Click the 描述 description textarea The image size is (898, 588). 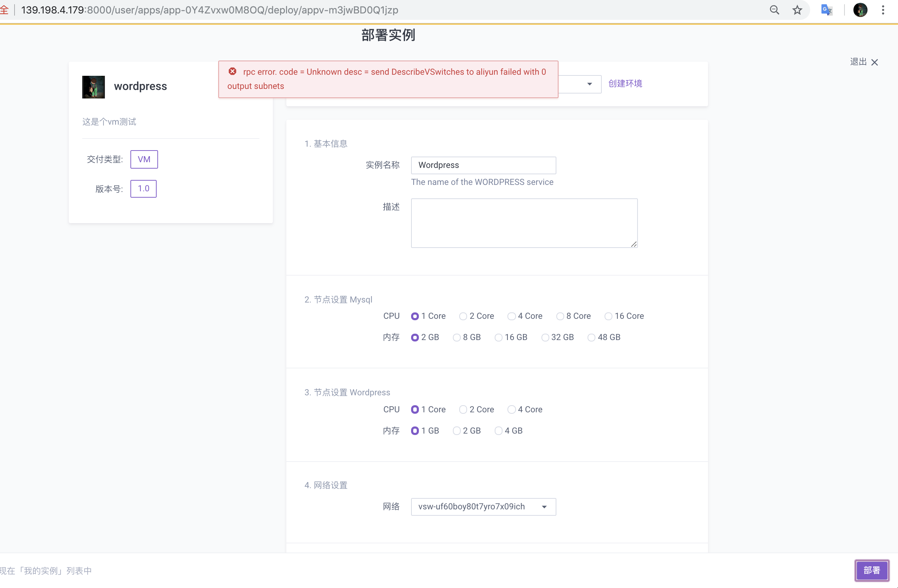click(524, 223)
